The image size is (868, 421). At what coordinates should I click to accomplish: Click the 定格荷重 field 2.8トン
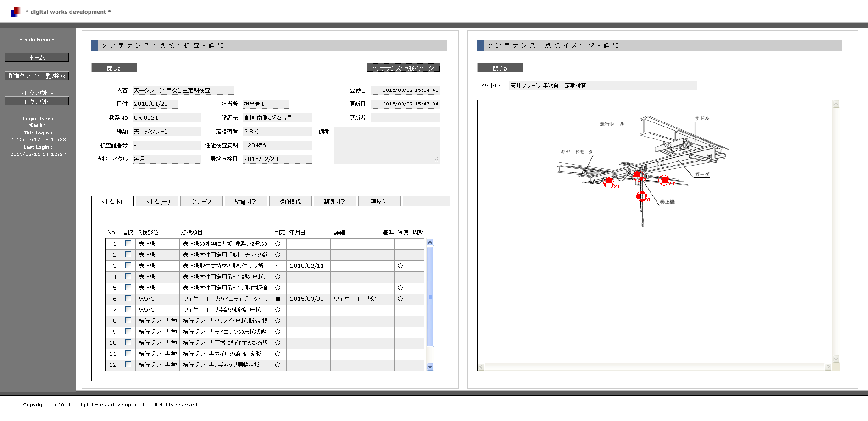pyautogui.click(x=277, y=132)
